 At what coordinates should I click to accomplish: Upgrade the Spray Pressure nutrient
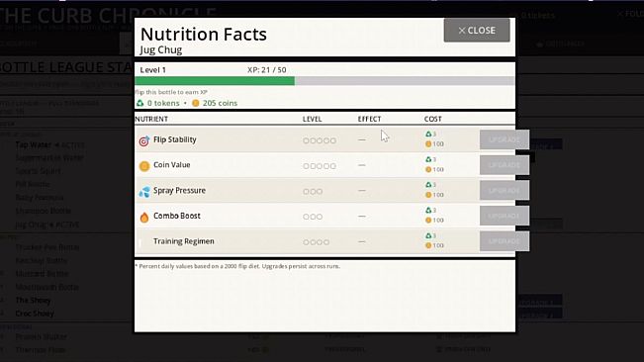[504, 191]
